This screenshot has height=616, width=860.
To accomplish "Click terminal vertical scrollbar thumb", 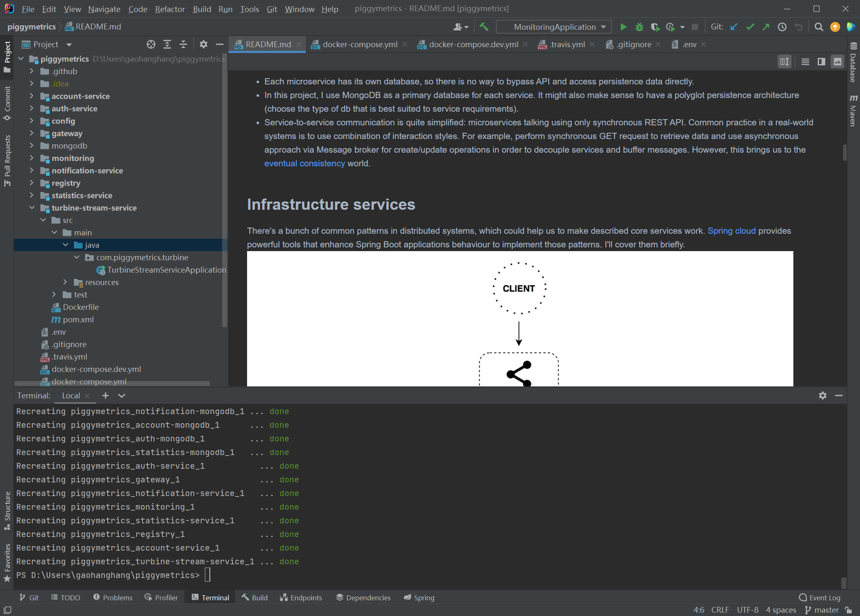I will click(x=843, y=582).
